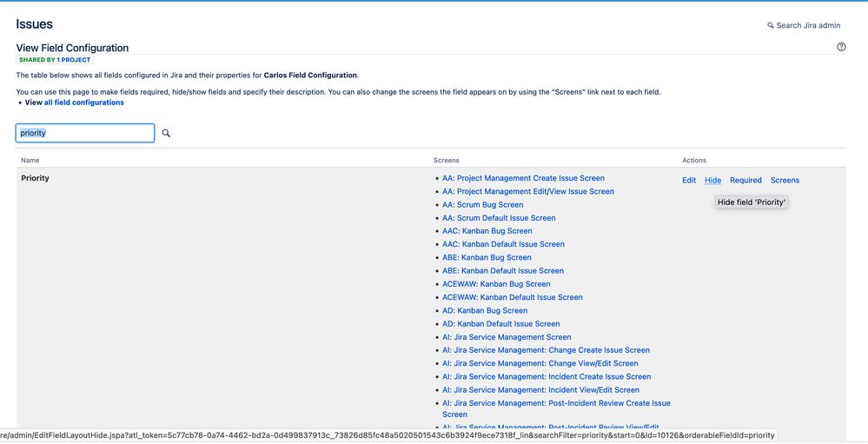Open ABE: Kanban Bug Screen

(x=487, y=257)
